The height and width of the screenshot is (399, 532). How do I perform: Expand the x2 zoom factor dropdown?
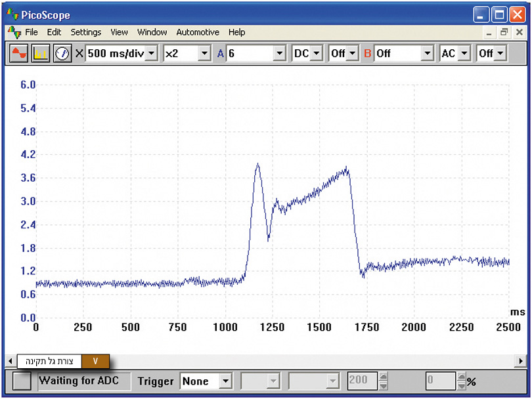coord(204,53)
